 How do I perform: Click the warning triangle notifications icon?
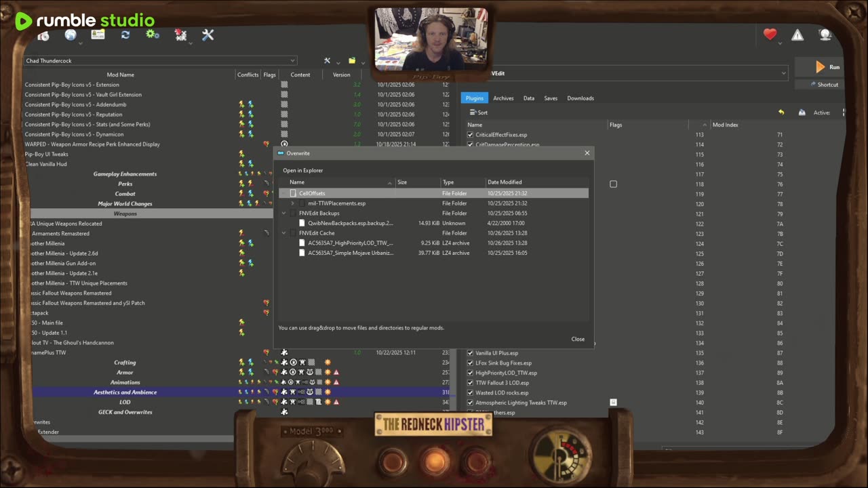pos(797,35)
